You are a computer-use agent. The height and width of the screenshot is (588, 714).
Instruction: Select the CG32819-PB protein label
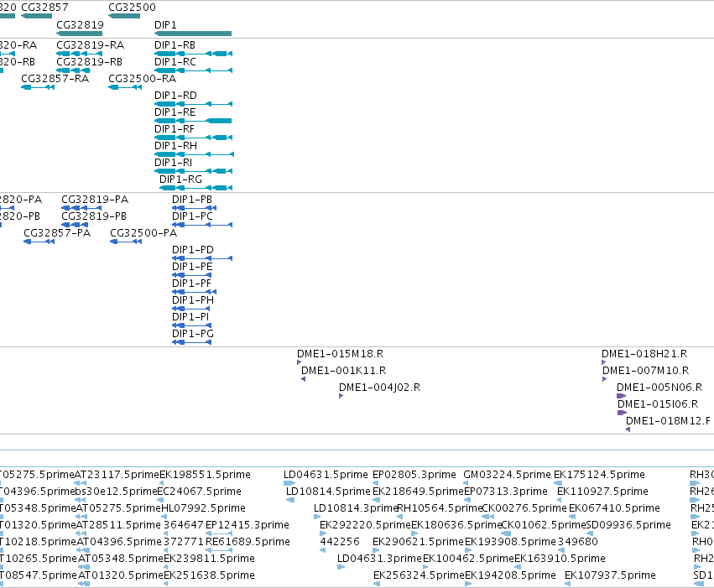click(x=94, y=216)
